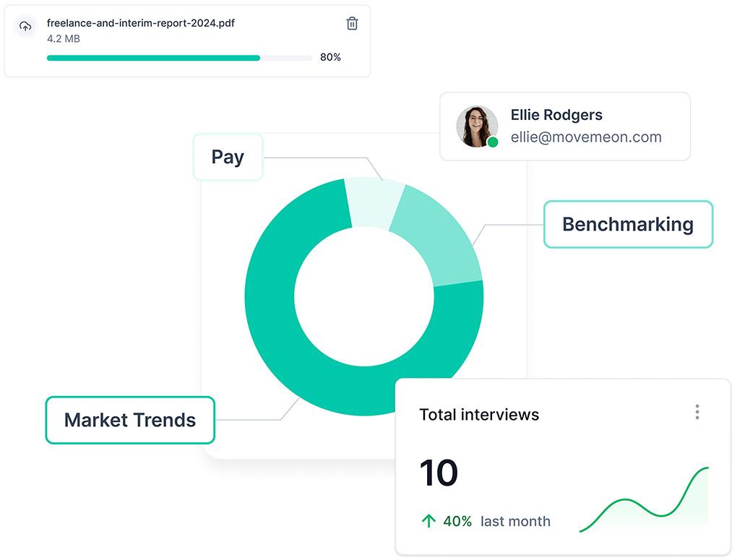
Task: Select the Benchmarking category label
Action: pyautogui.click(x=628, y=224)
